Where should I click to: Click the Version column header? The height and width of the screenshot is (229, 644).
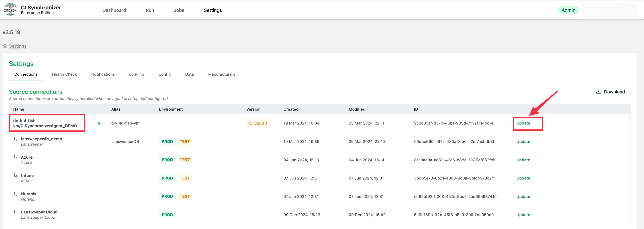[x=253, y=109]
